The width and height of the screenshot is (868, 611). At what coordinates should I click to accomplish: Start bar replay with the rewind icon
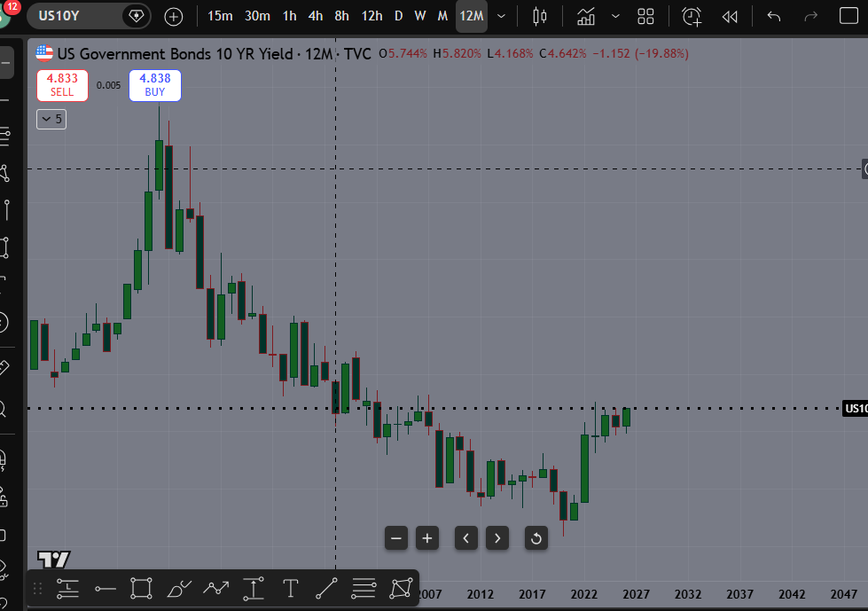tap(730, 17)
